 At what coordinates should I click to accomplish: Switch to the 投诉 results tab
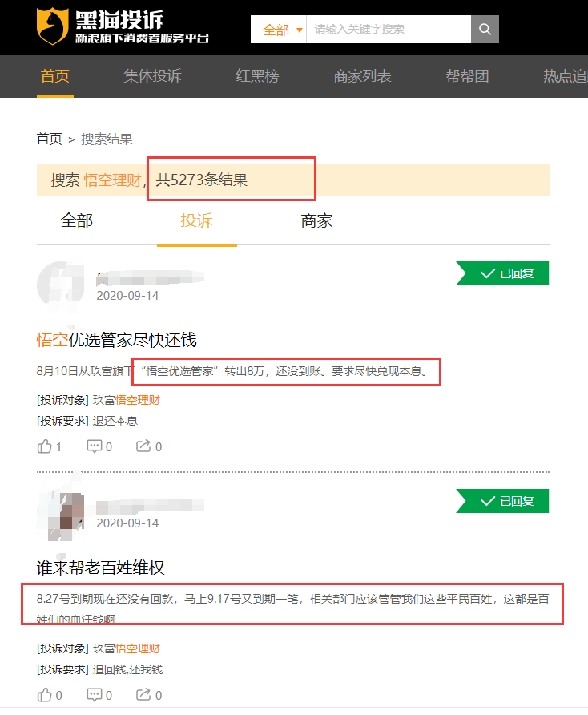pyautogui.click(x=196, y=220)
